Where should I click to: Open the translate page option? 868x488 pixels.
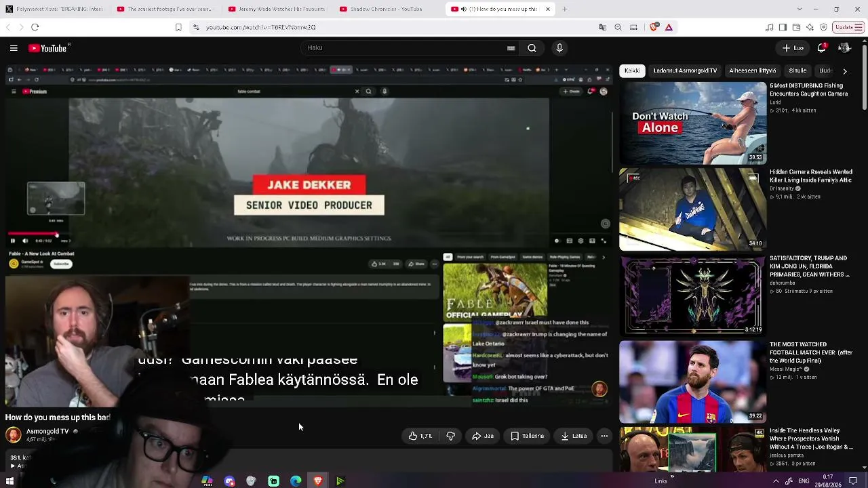tap(603, 27)
